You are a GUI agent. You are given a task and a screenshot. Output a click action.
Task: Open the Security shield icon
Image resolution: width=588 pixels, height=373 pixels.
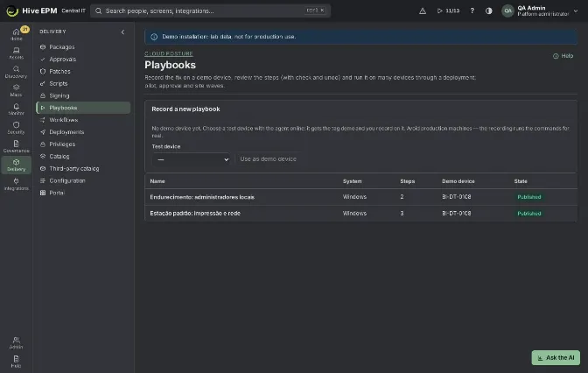(x=16, y=128)
